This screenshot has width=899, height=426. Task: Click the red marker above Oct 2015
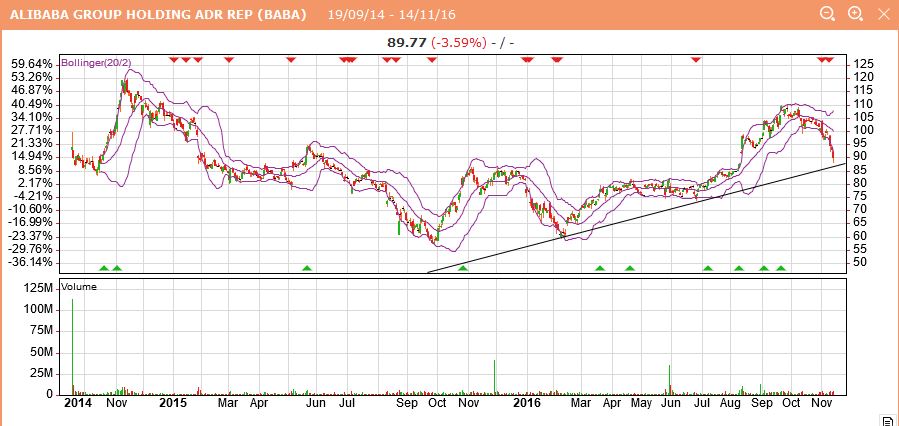click(x=432, y=59)
